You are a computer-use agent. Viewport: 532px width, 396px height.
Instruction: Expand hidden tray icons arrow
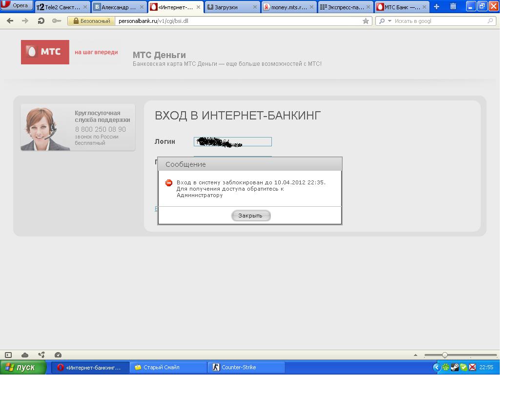pyautogui.click(x=437, y=367)
